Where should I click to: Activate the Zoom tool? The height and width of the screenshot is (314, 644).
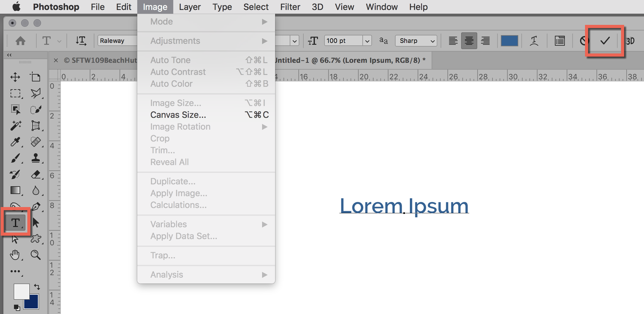coord(36,255)
